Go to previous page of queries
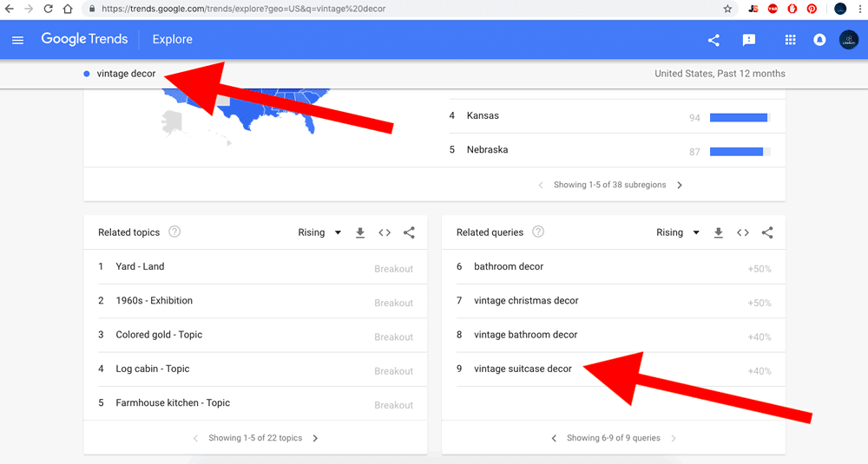The image size is (868, 464). coord(554,438)
